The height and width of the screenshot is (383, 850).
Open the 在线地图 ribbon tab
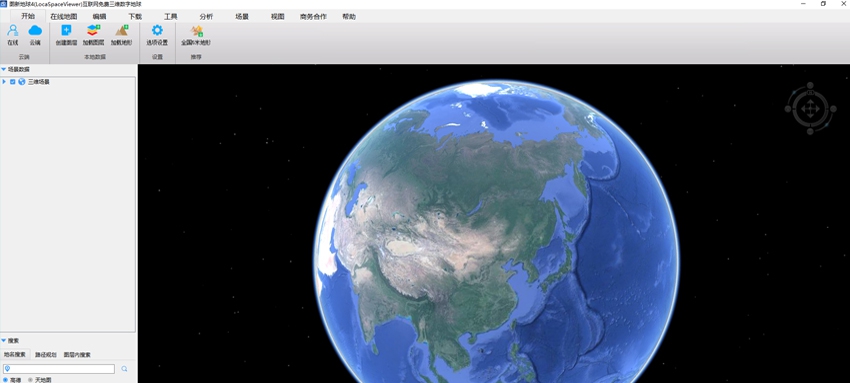point(63,16)
